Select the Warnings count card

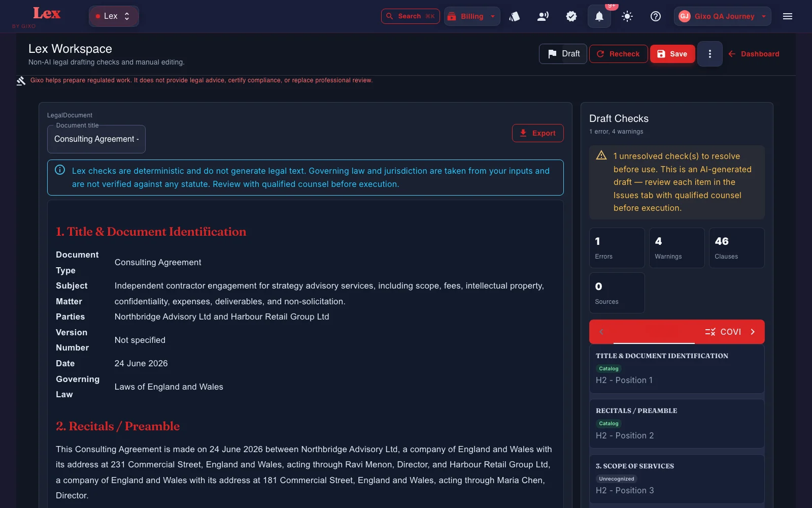[677, 248]
